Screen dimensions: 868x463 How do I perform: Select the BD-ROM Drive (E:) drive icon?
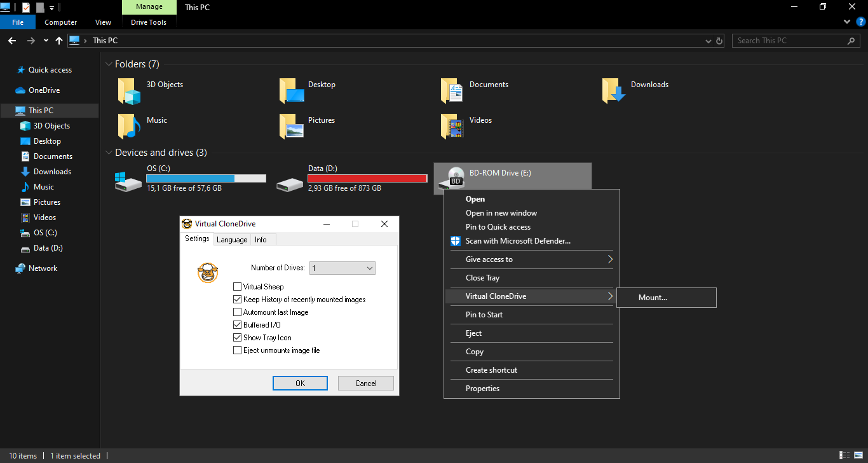point(455,177)
